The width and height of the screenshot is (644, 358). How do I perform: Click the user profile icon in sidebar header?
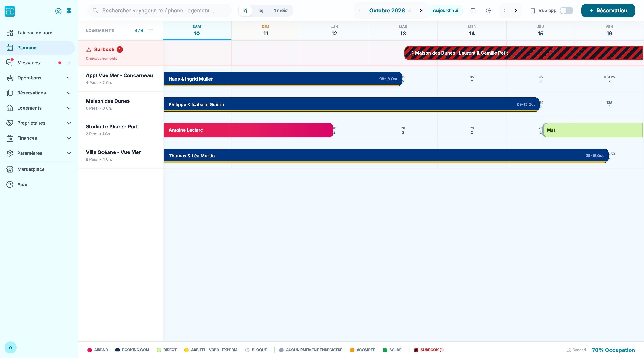[x=58, y=11]
